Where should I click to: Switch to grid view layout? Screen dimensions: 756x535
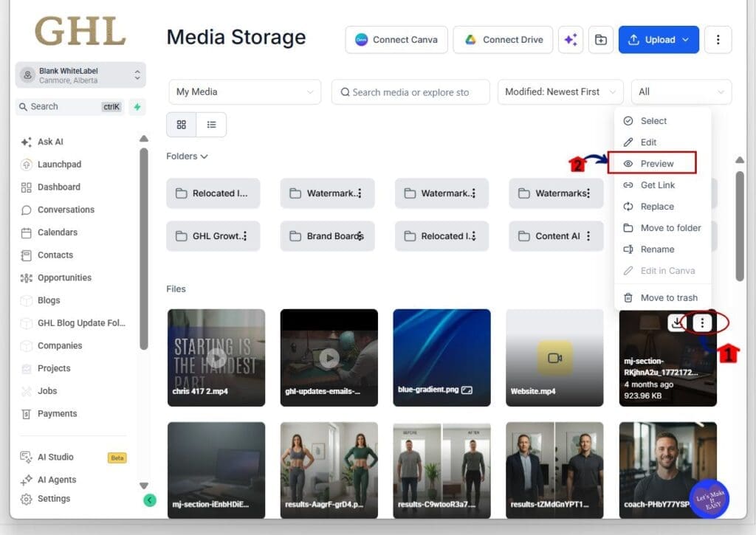[x=182, y=125]
